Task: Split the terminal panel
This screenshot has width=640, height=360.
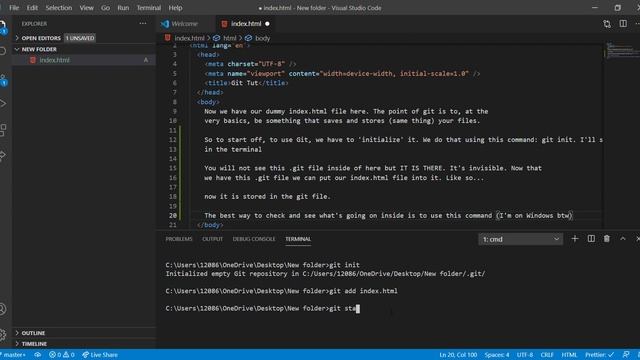Action: pos(591,239)
